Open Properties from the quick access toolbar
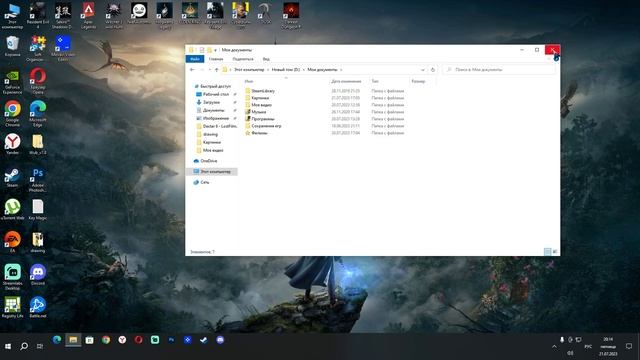Viewport: 640px width, 360px height. [202, 50]
